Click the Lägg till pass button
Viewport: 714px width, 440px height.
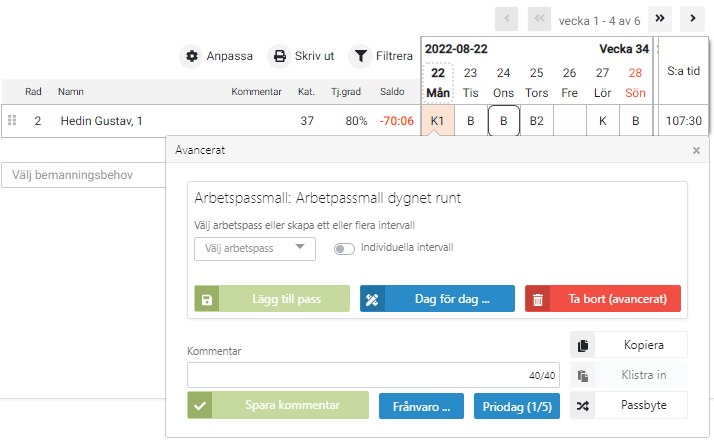(x=272, y=299)
